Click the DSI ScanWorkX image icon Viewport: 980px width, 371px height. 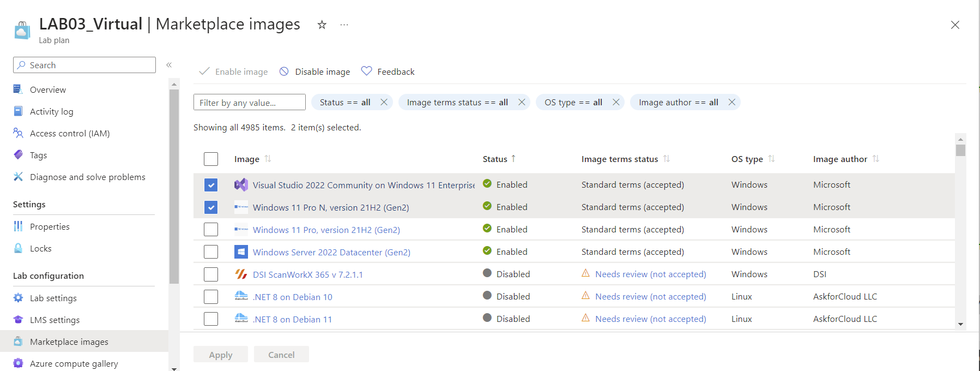(241, 274)
